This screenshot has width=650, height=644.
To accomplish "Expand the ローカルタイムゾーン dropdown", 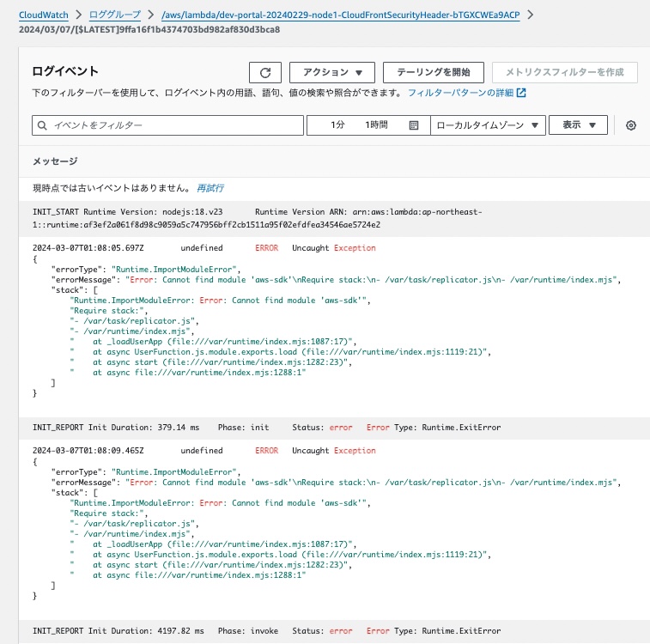I will coord(488,125).
